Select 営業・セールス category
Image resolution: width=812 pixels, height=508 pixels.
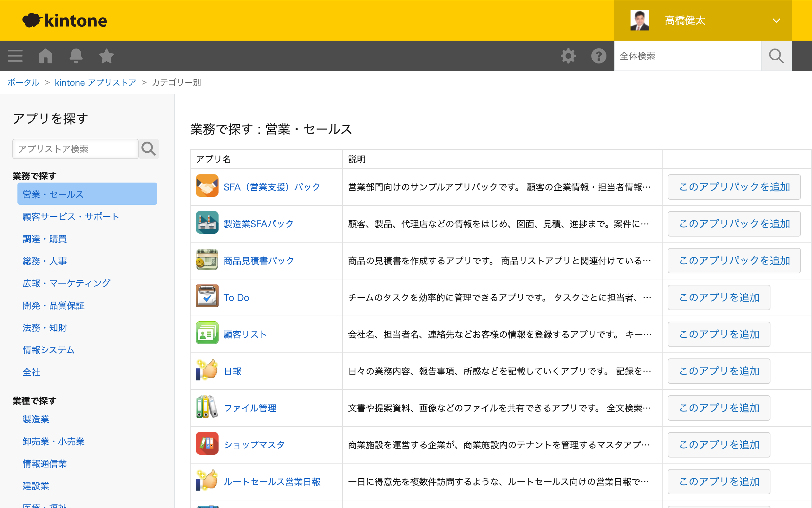pos(87,194)
